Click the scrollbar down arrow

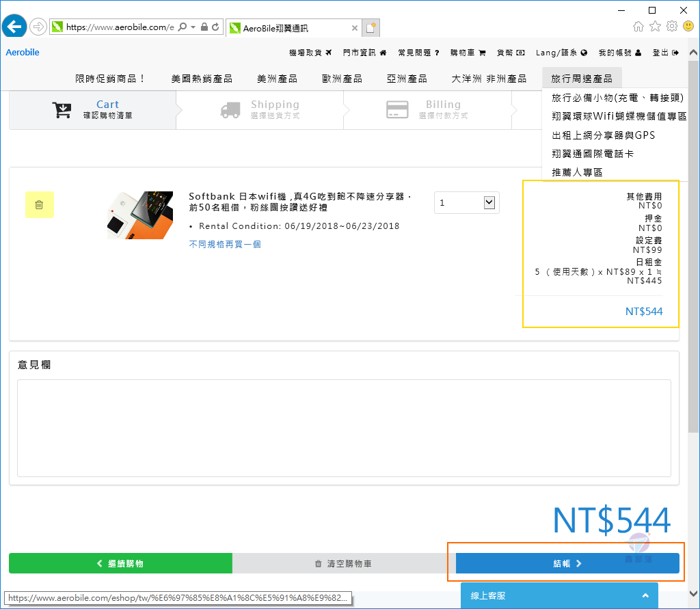(693, 593)
